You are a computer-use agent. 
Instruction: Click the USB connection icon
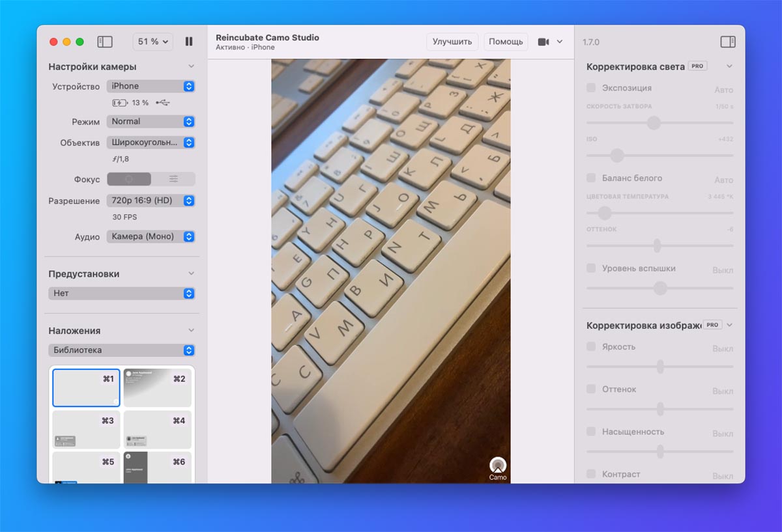point(163,103)
